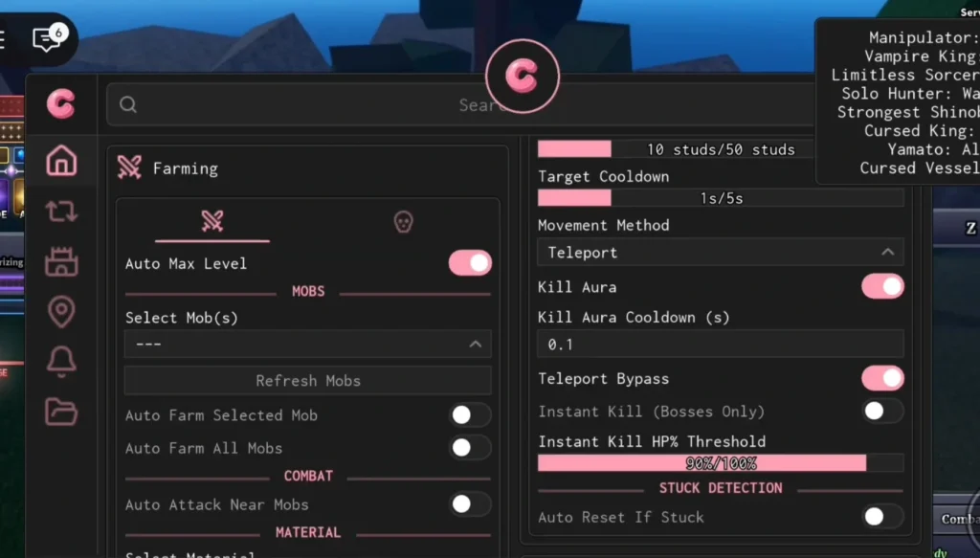Turn off the Kill Aura switch
Image resolution: width=980 pixels, height=558 pixels.
point(882,287)
